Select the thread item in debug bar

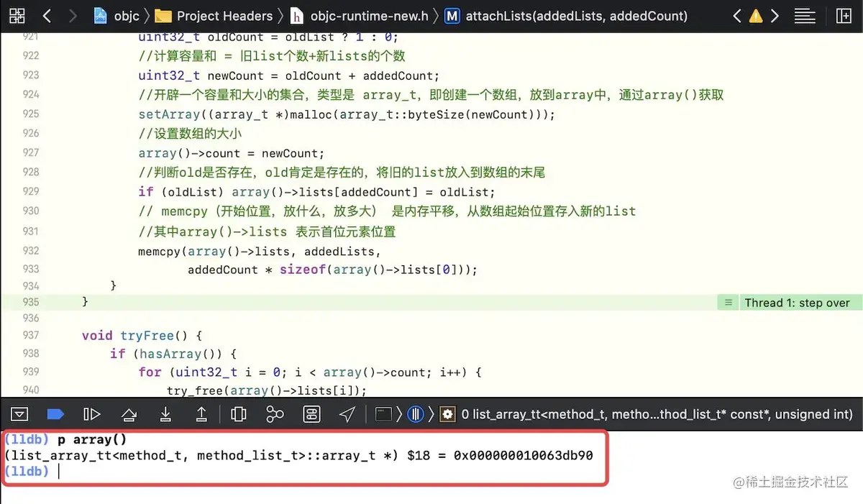[415, 414]
